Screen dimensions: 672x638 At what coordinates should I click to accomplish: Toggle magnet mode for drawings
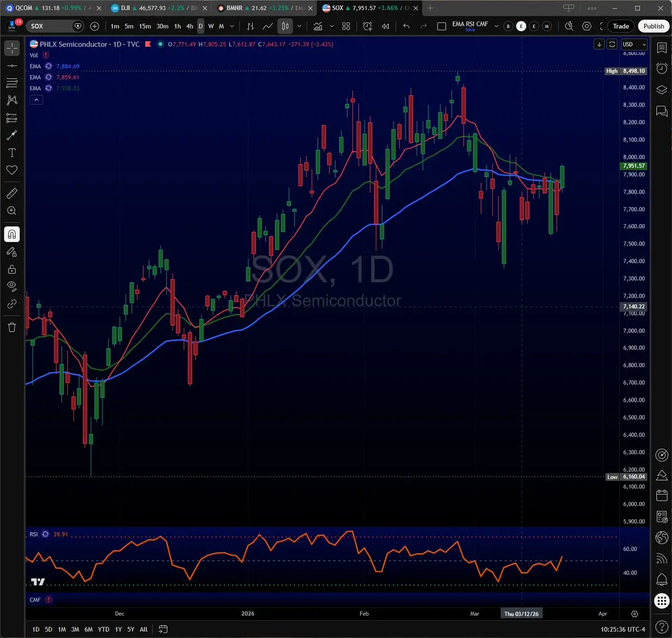12,234
